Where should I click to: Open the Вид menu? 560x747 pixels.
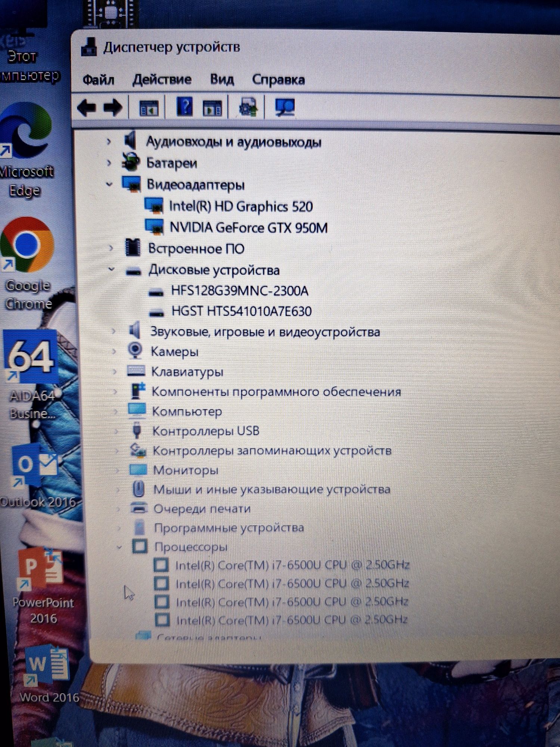(222, 80)
